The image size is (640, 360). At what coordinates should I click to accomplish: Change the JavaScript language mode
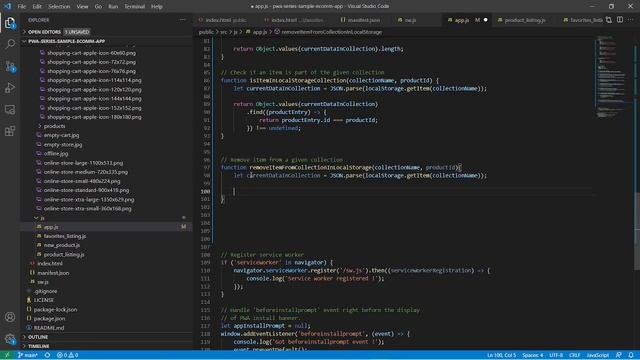[598, 355]
